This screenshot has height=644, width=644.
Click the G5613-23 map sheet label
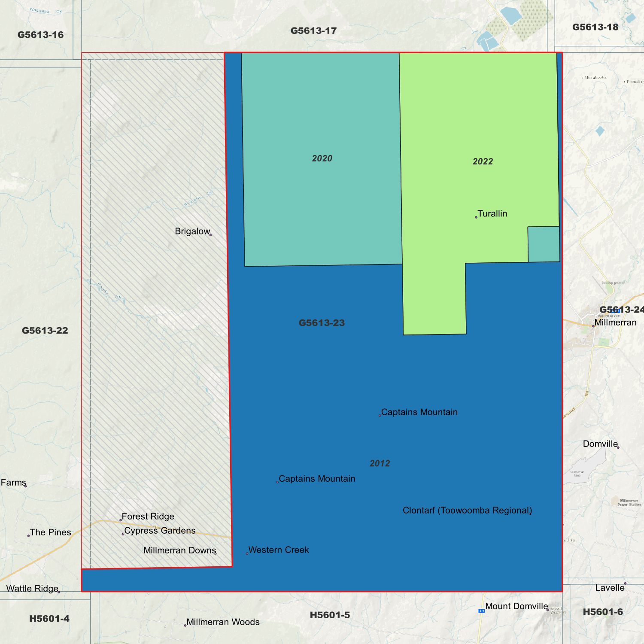click(x=322, y=323)
